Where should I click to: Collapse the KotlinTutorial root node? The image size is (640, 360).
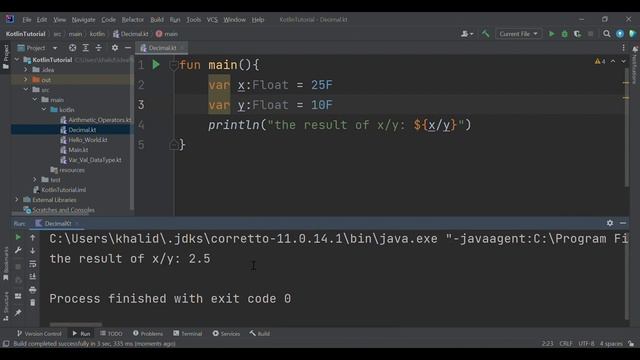pos(17,60)
